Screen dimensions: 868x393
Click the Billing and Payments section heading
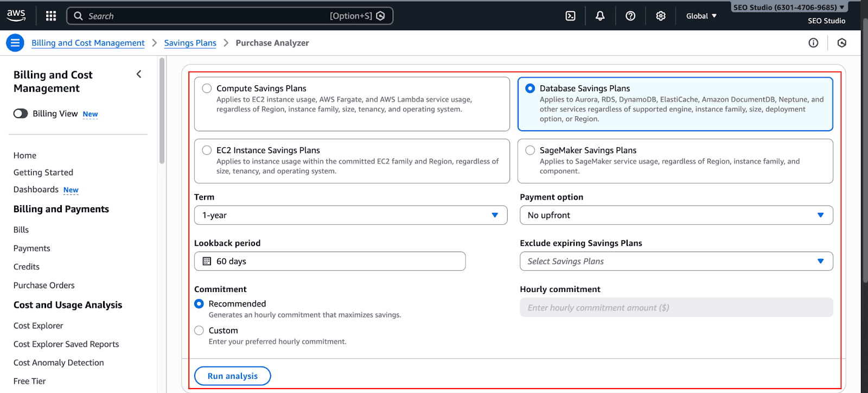tap(61, 209)
